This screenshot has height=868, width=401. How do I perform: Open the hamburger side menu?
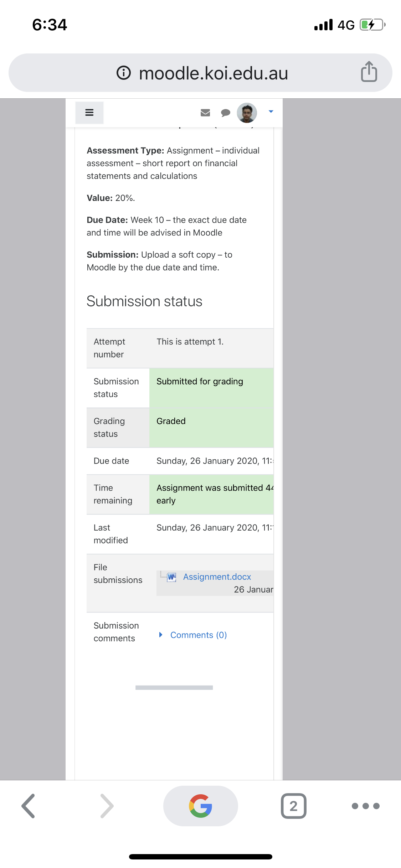point(89,113)
